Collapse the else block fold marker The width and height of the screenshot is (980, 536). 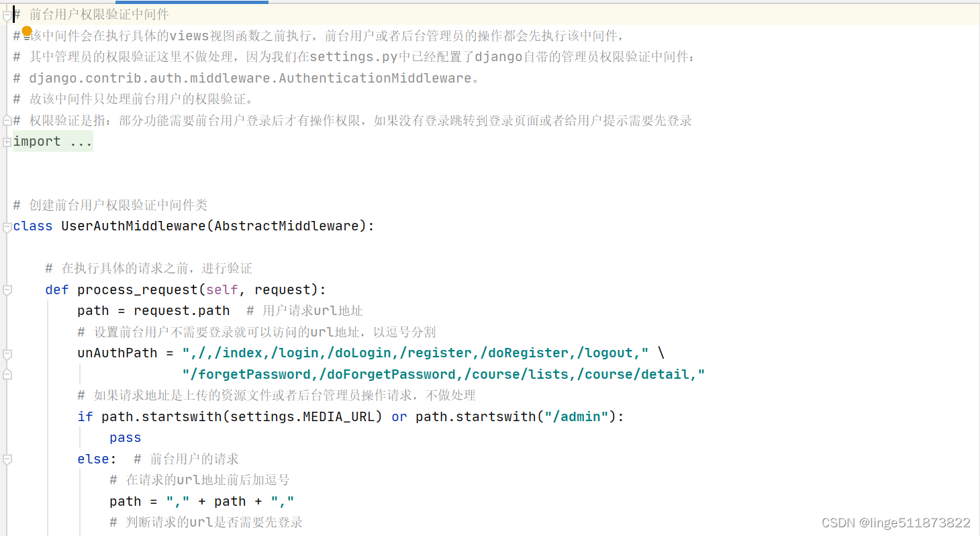[x=7, y=459]
